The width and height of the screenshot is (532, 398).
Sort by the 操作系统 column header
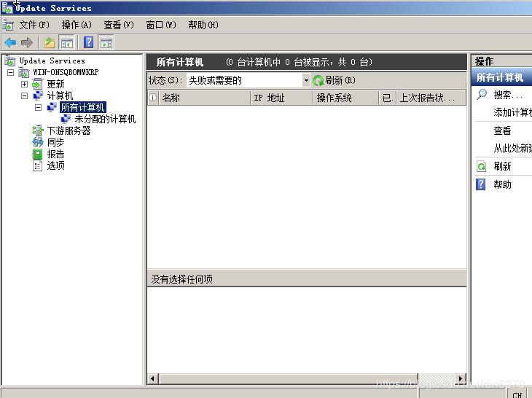tap(345, 98)
